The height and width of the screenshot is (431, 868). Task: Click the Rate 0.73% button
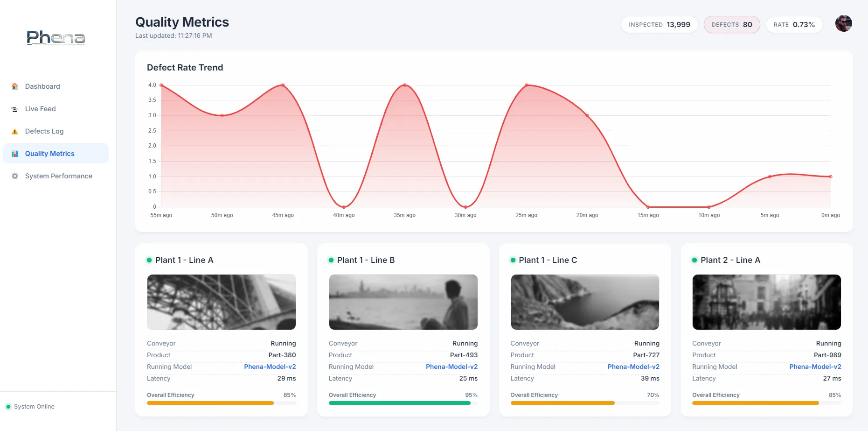tap(794, 24)
